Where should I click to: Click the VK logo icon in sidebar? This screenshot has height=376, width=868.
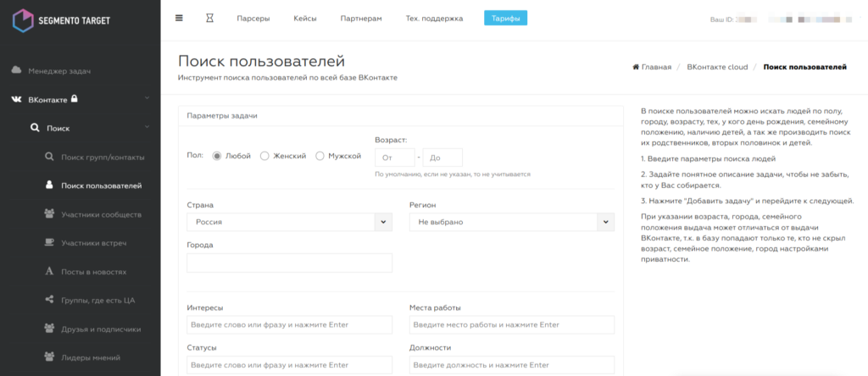coord(17,100)
